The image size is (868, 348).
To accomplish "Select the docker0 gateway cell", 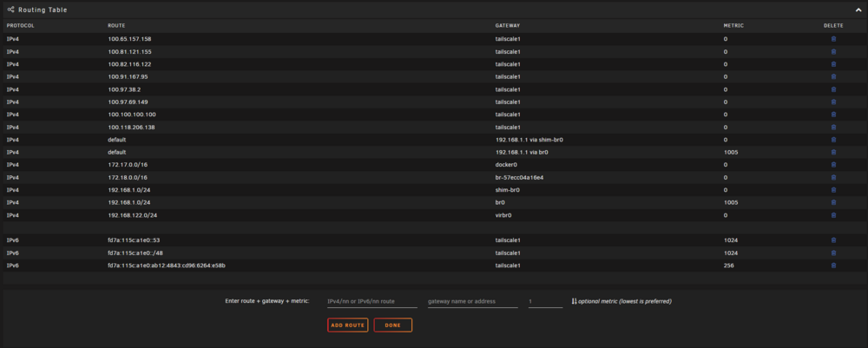I will 506,165.
